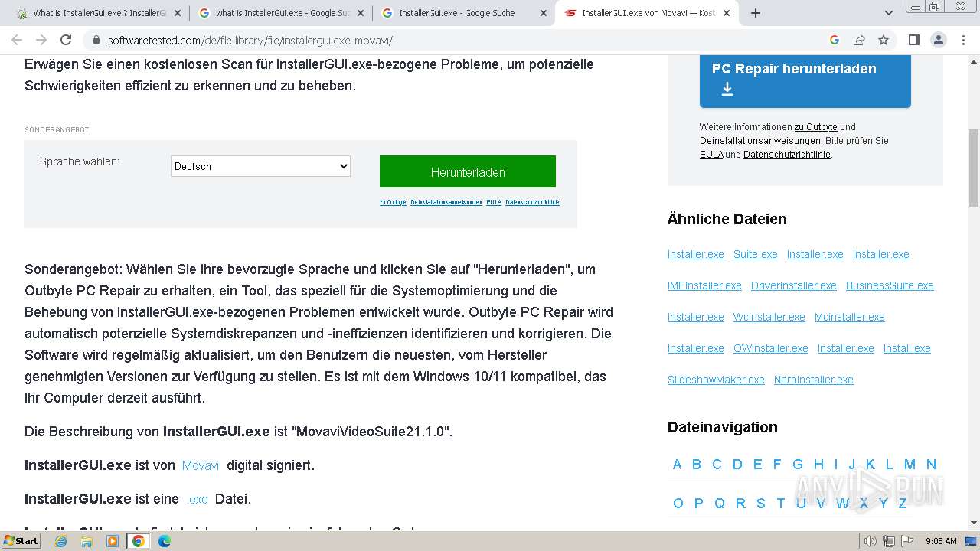Bookmark this page with star icon
980x551 pixels.
[884, 40]
